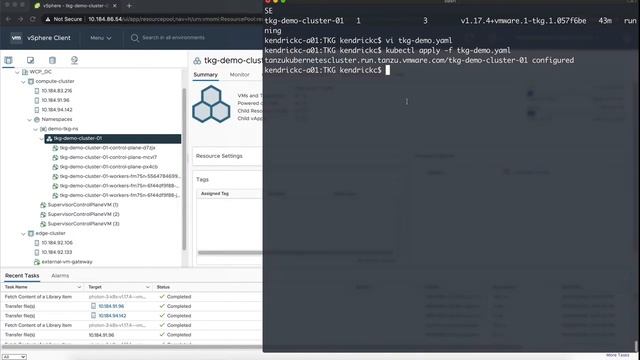Open the 10.184.94.142 link in Recent Tasks
This screenshot has height=360, width=640.
[x=112, y=316]
